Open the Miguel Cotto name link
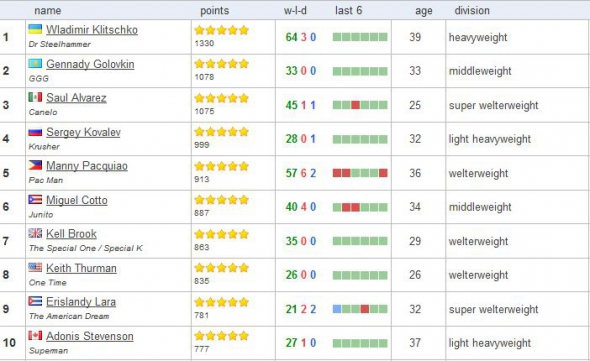The width and height of the screenshot is (590, 361). coord(77,200)
